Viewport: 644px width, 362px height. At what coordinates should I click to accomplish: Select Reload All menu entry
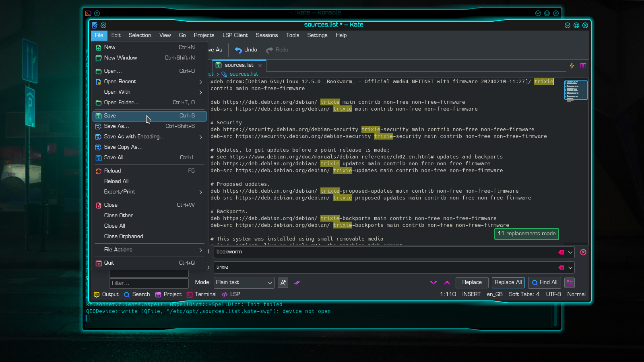tap(149, 181)
